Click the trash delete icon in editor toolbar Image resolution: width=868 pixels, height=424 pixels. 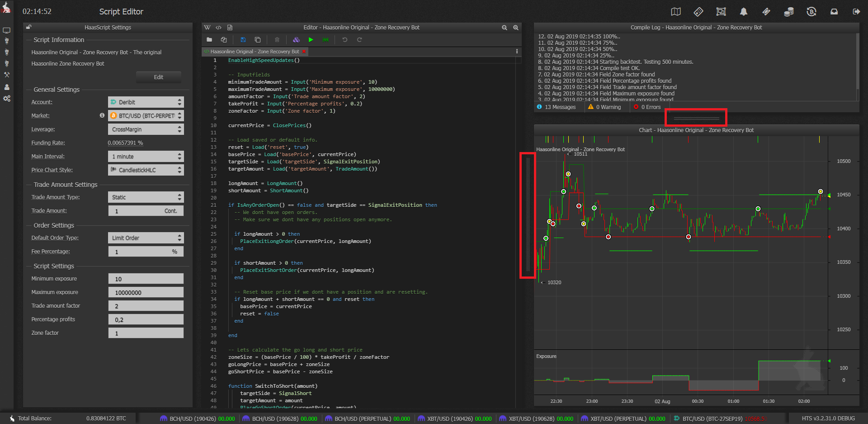(277, 40)
